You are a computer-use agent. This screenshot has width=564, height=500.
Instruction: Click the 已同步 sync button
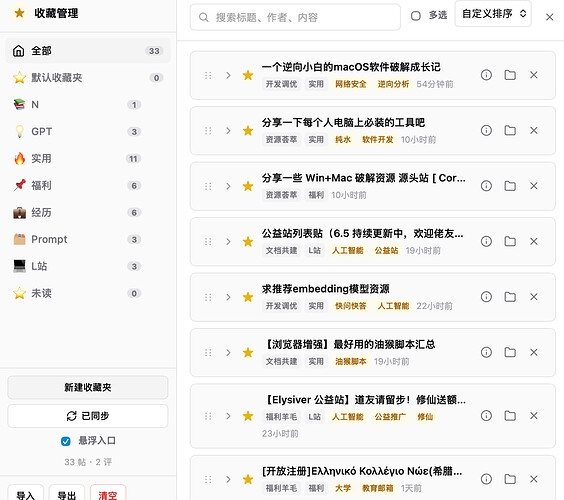point(88,416)
